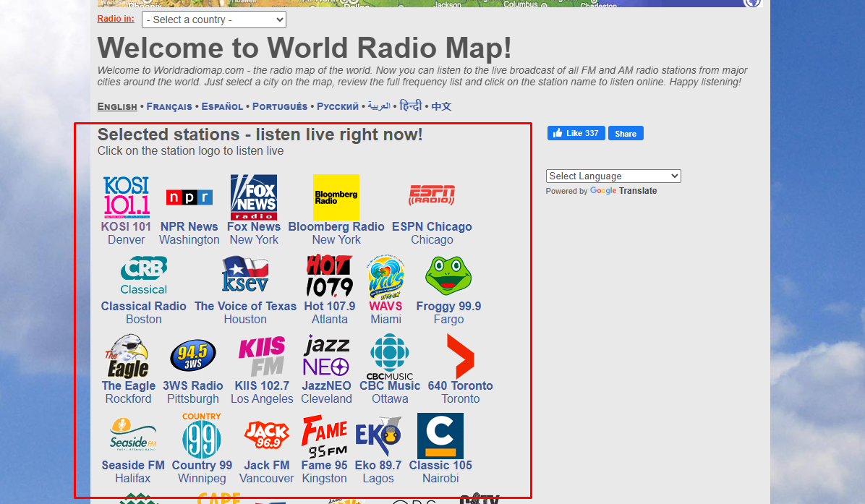865x504 pixels.
Task: Select the CBC Music logo
Action: point(390,356)
